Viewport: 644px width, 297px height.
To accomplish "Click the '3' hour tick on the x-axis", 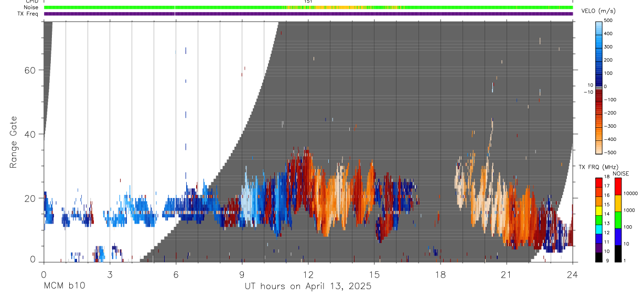I will (110, 274).
